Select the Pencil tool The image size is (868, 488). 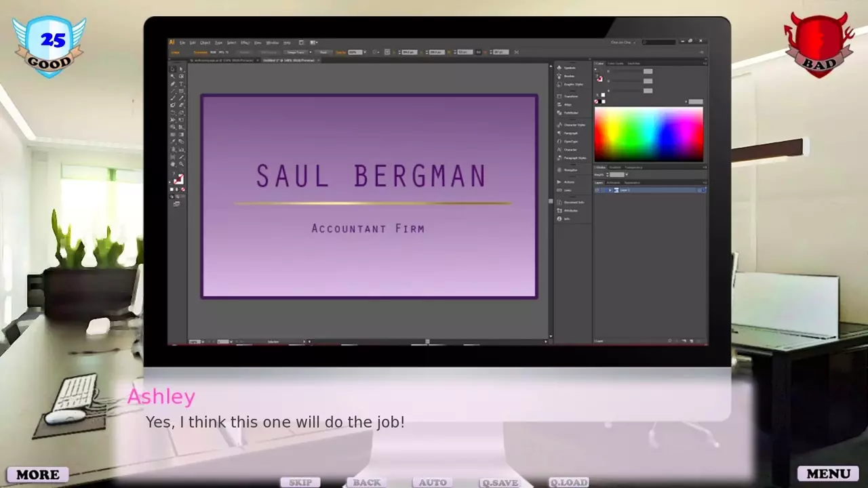tap(182, 98)
